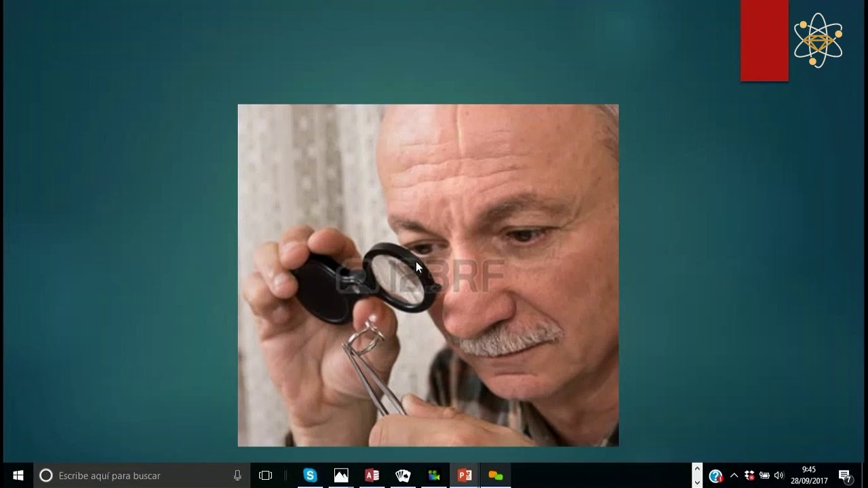Open the Windows Start menu
The image size is (868, 488).
point(18,475)
